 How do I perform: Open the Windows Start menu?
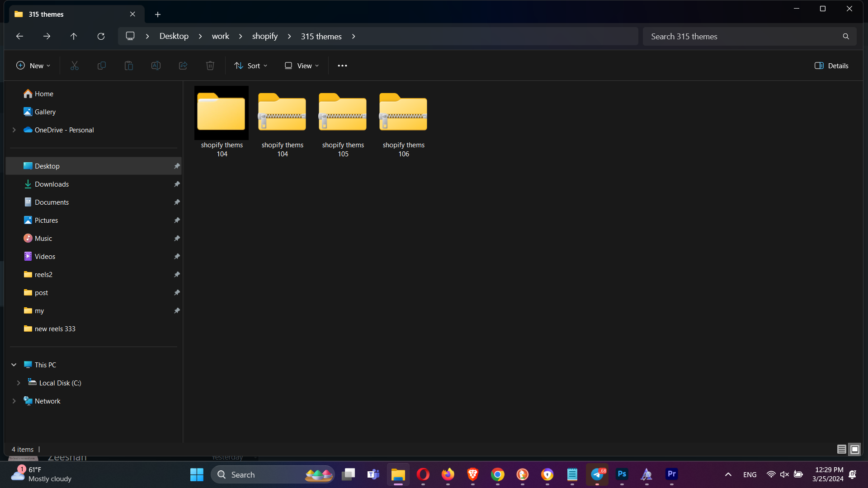197,474
